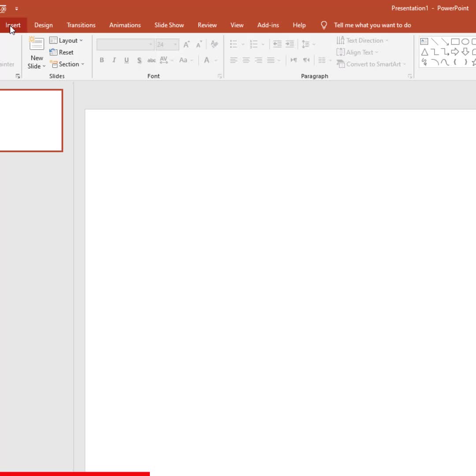Screen dimensions: 476x476
Task: Click the font name input box
Action: click(123, 45)
